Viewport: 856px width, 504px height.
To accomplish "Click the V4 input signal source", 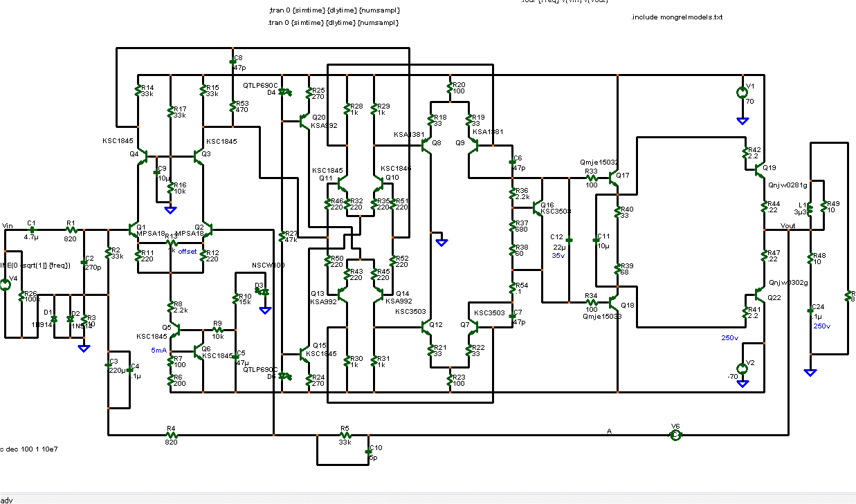I will 6,284.
